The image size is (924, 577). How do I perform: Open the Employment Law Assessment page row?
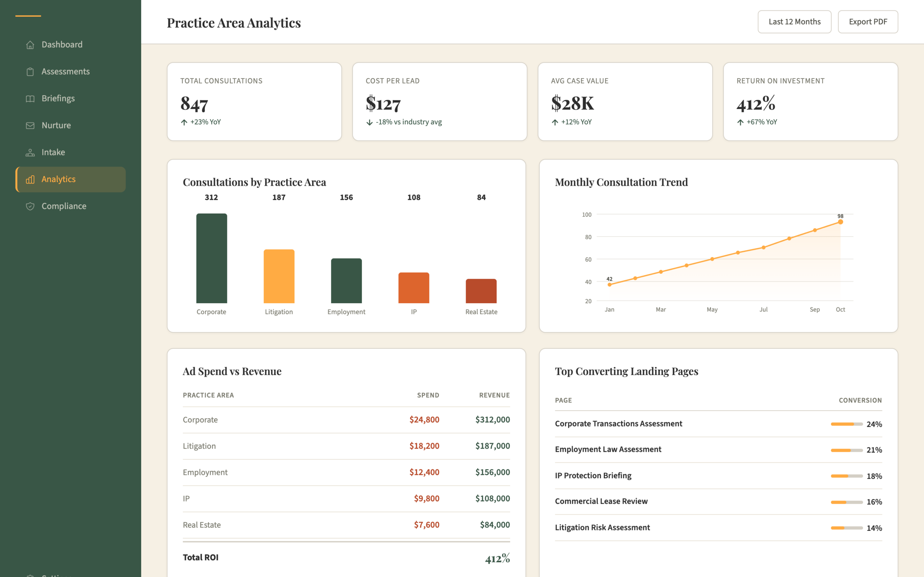click(x=718, y=450)
